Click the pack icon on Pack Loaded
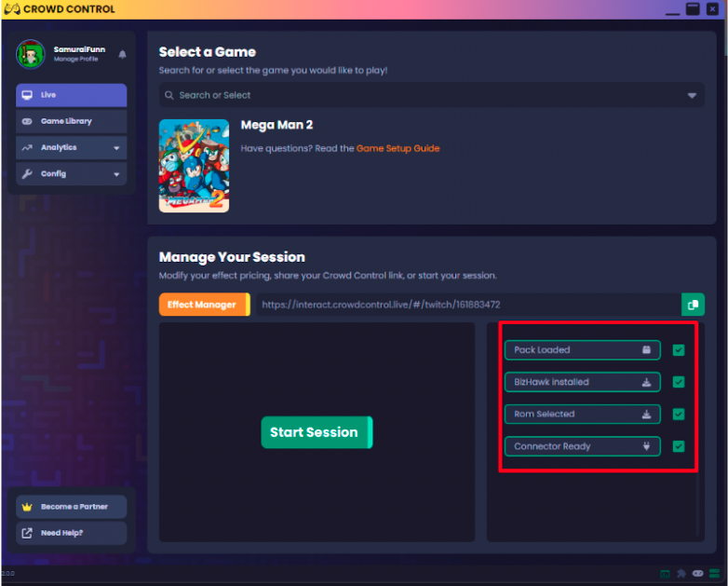728x586 pixels. point(646,350)
